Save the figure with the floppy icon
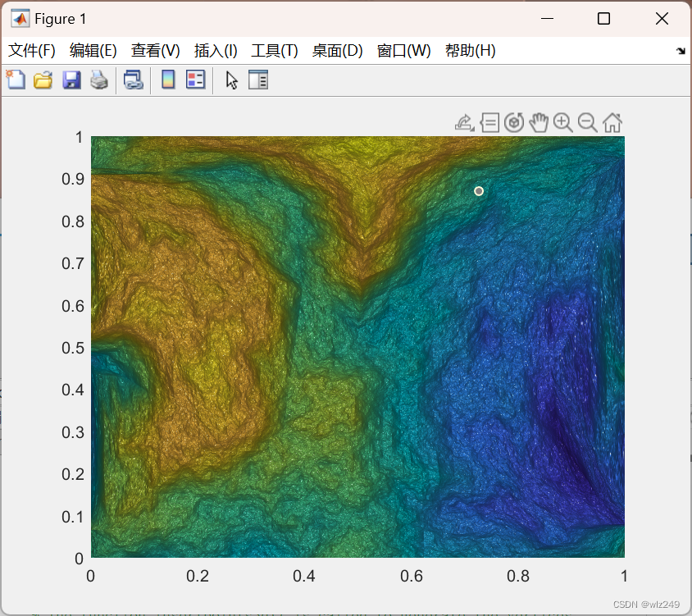 point(71,80)
